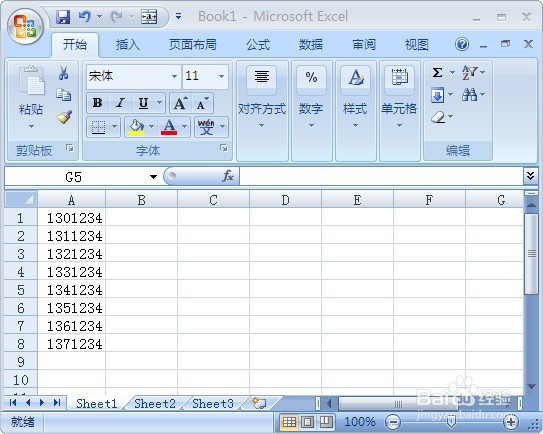Screen dimensions: 543x434
Task: Open the 字体 dialog launcher
Action: [x=224, y=148]
